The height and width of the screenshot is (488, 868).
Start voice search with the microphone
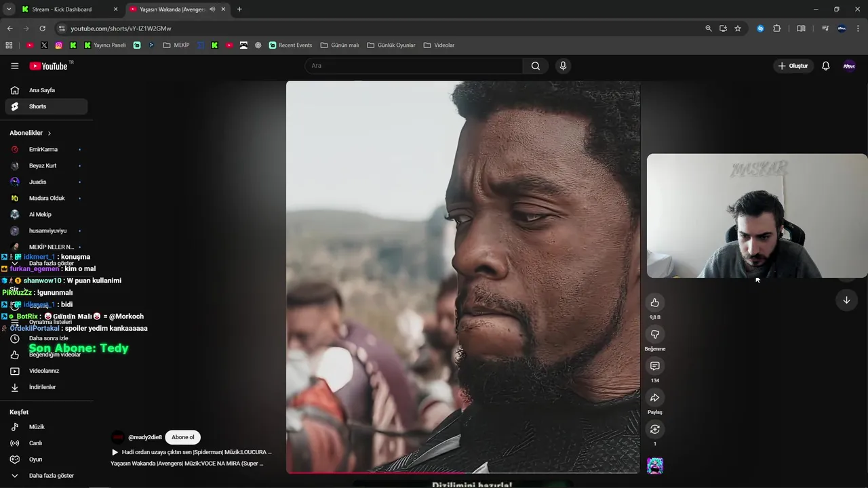tap(563, 66)
